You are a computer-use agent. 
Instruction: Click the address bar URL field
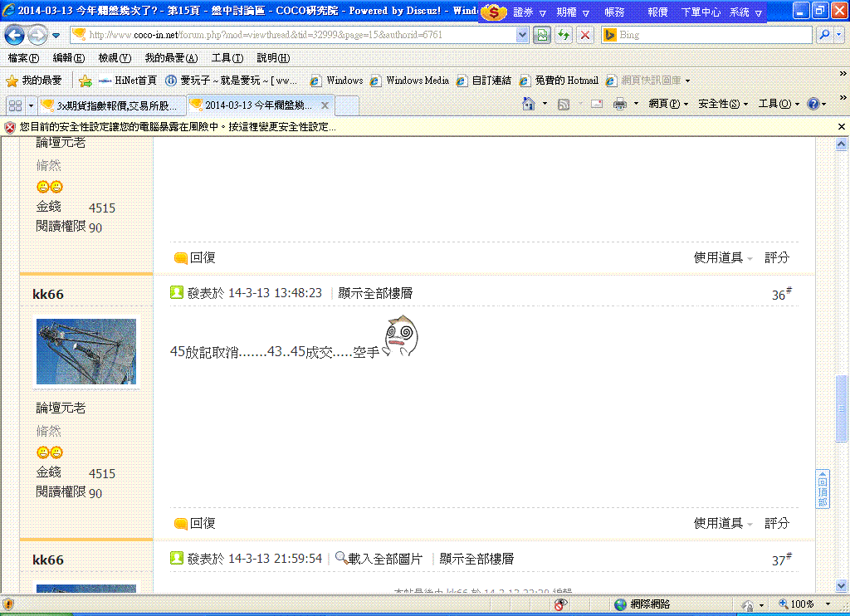click(293, 35)
